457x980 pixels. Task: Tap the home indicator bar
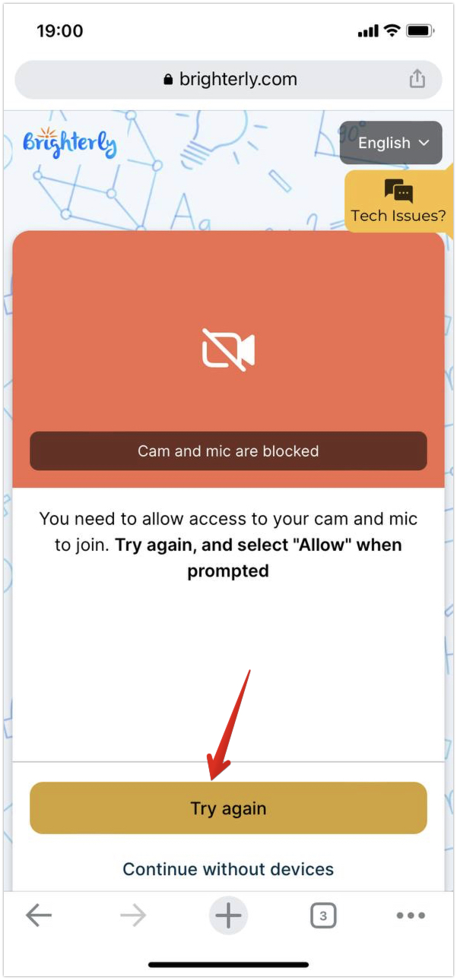click(228, 965)
